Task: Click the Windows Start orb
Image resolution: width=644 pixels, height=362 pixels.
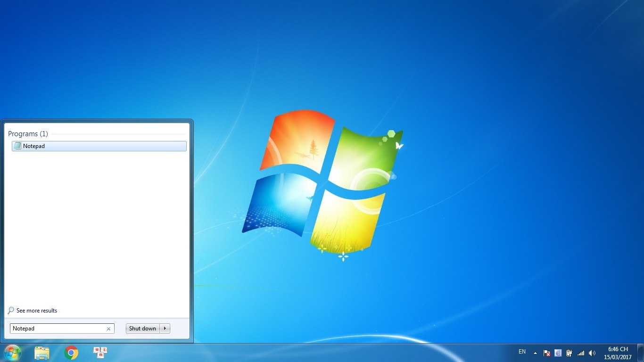Action: (x=12, y=353)
